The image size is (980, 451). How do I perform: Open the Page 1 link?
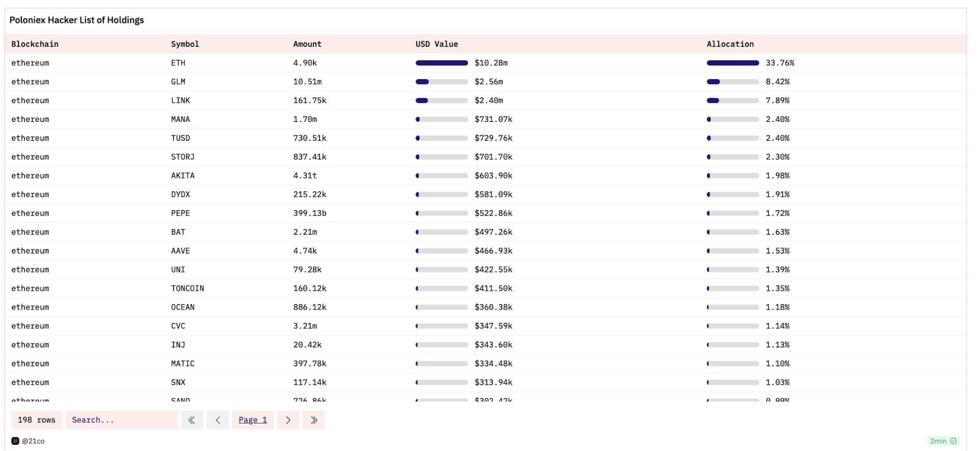click(x=253, y=420)
